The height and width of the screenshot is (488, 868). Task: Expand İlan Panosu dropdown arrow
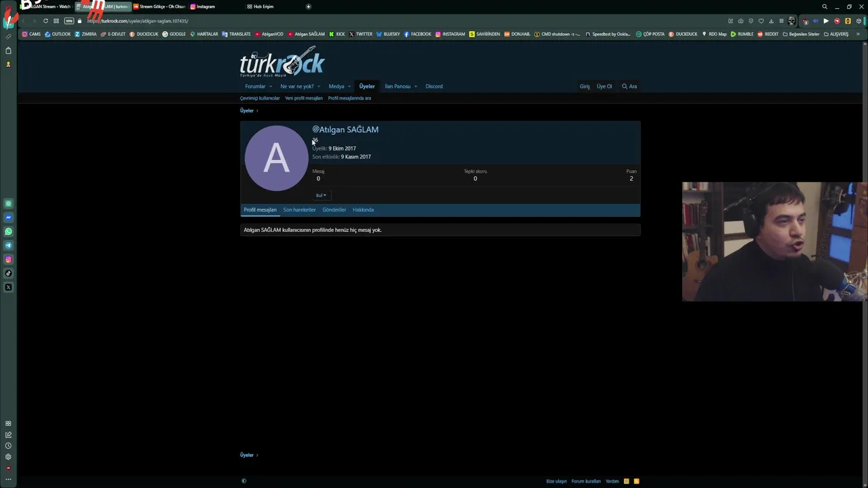tap(416, 87)
